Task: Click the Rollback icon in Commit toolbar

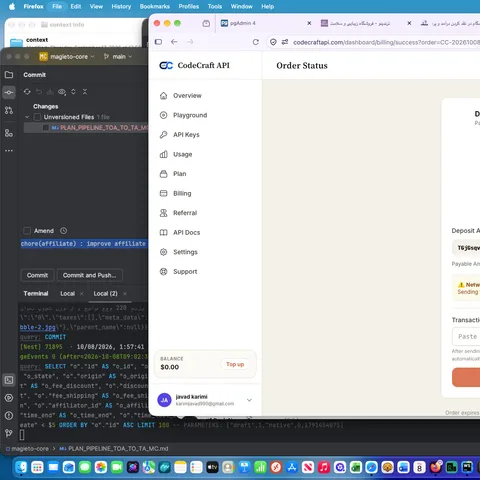Action: coord(39,92)
